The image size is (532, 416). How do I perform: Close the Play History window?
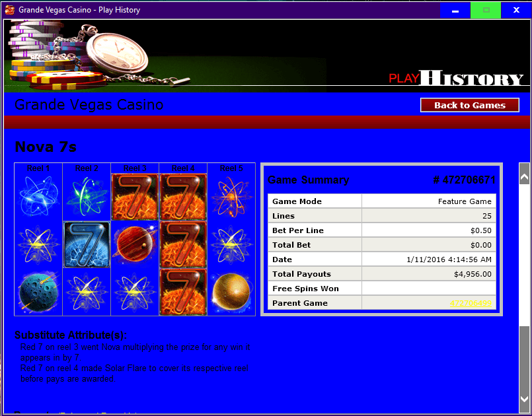[516, 10]
